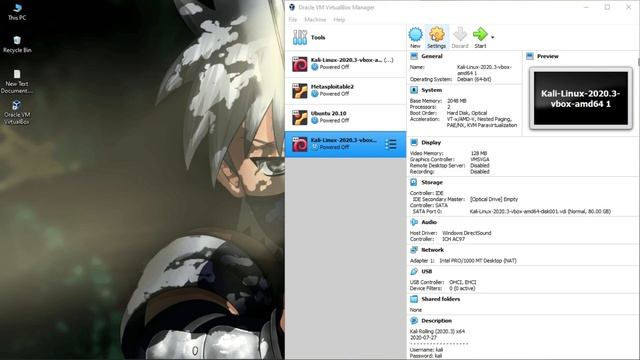This screenshot has height=360, width=640.
Task: Select the first Kali-Linux-2020.3-vbox-a... machine
Action: 345,64
